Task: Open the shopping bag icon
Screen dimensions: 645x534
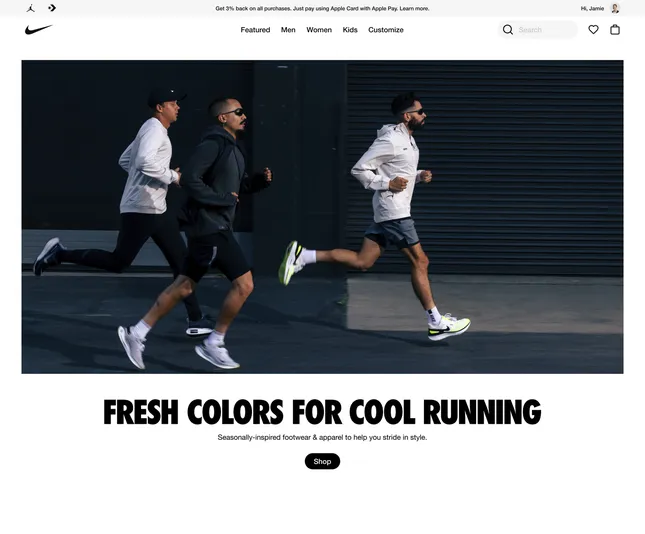Action: [615, 30]
